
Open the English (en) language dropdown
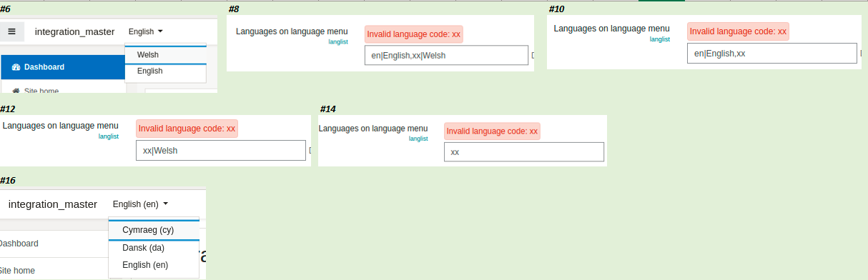[140, 204]
